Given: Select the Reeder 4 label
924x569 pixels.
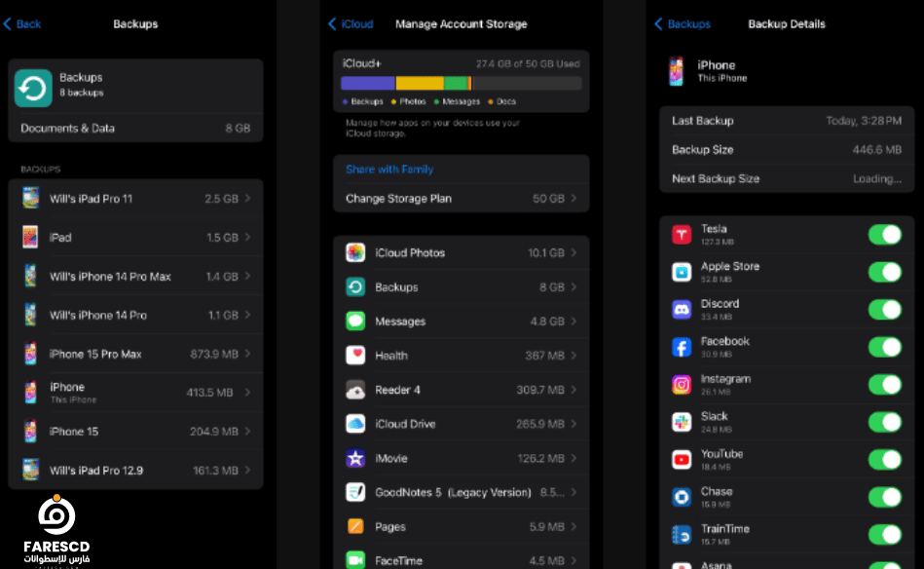Looking at the screenshot, I should click(398, 390).
